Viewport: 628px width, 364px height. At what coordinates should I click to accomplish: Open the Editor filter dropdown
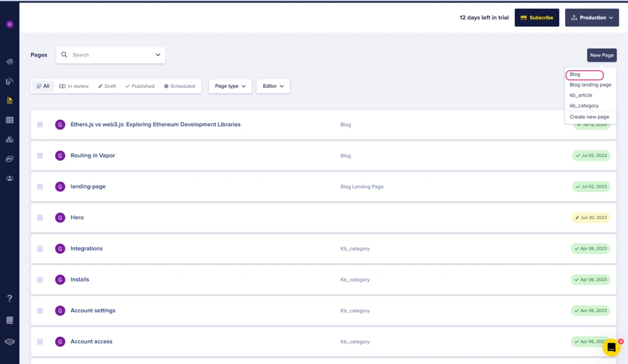click(x=273, y=86)
